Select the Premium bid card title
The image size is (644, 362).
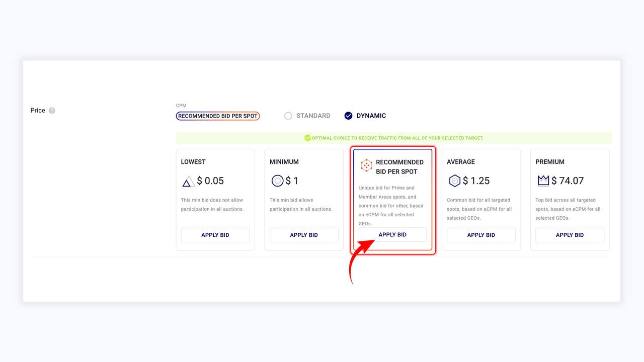coord(550,162)
